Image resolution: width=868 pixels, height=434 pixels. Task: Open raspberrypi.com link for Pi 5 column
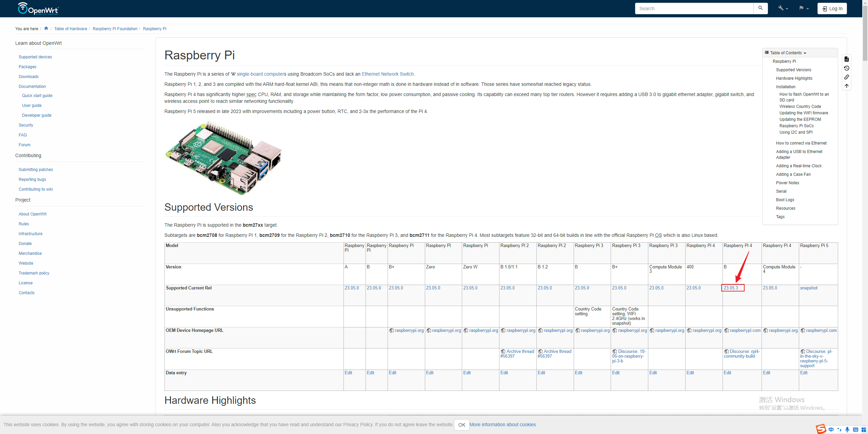point(818,331)
